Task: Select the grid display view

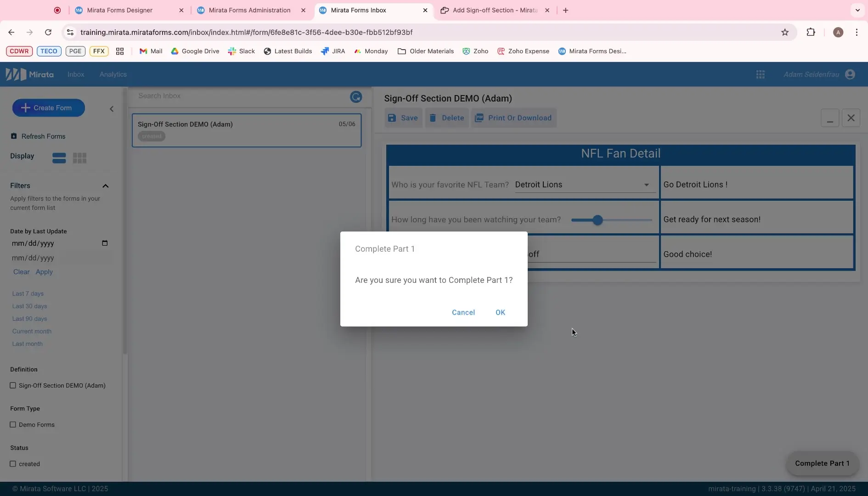Action: 80,158
